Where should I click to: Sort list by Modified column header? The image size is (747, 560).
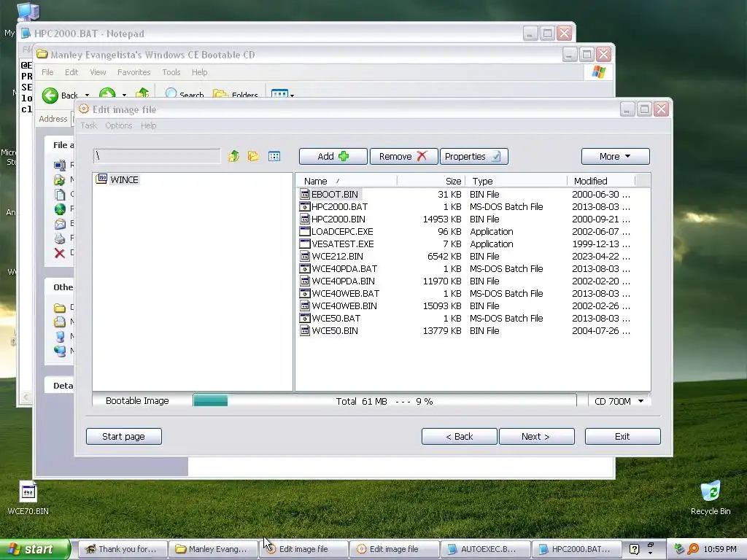pyautogui.click(x=602, y=181)
